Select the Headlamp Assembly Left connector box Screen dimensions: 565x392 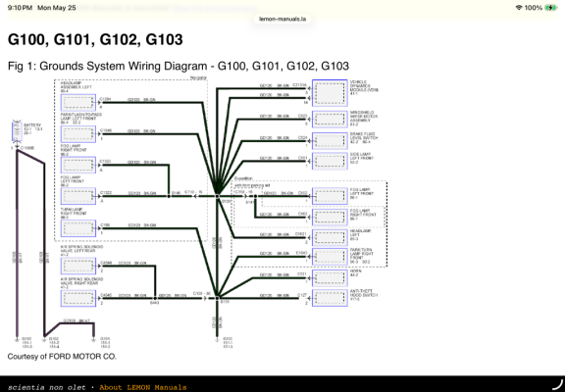pyautogui.click(x=78, y=103)
